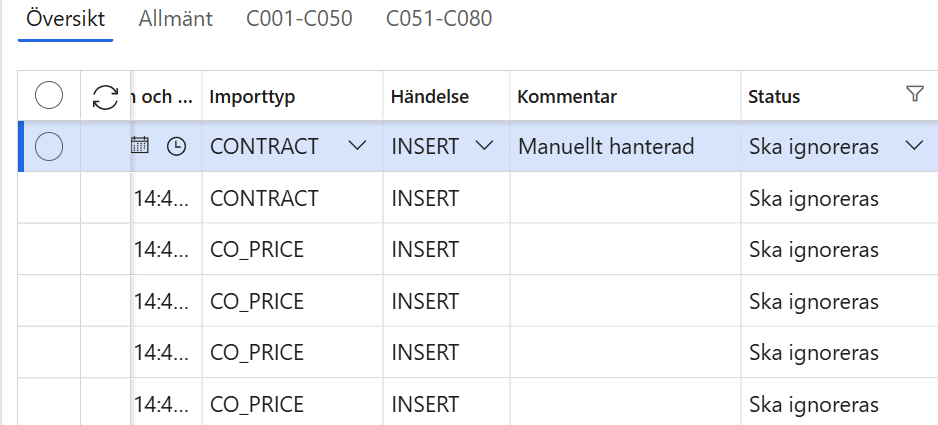Image resolution: width=938 pixels, height=425 pixels.
Task: Click the refresh icon in grid header
Action: point(105,97)
